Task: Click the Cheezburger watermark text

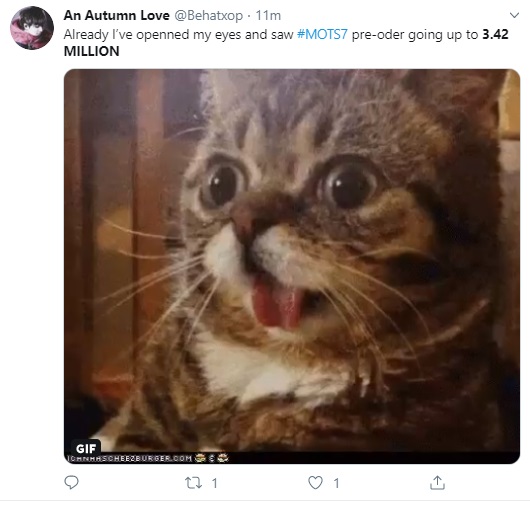Action: [130, 459]
